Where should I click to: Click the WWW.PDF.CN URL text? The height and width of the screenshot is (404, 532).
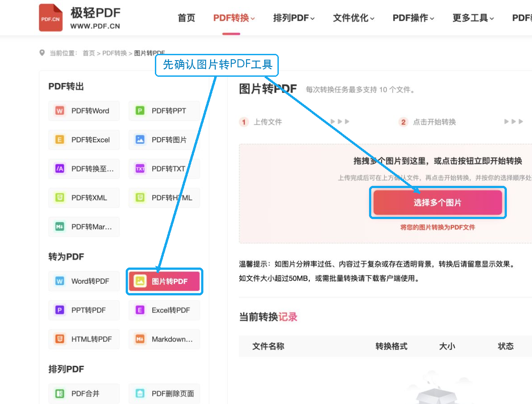point(95,26)
